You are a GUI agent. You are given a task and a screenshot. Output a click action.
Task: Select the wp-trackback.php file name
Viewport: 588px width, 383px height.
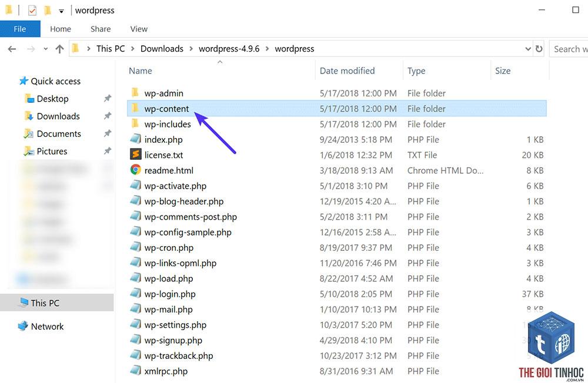179,355
